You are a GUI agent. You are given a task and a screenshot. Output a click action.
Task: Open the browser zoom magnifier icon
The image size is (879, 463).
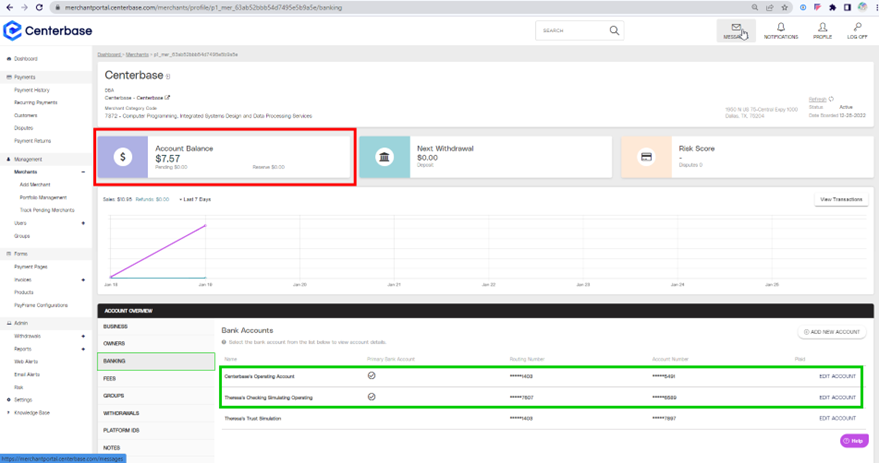pos(755,7)
